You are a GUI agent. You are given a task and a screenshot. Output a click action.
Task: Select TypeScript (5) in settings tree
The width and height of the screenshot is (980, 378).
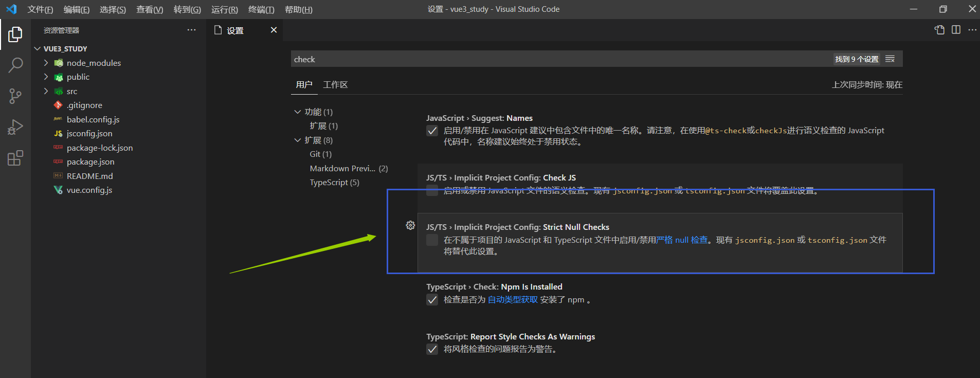tap(334, 183)
